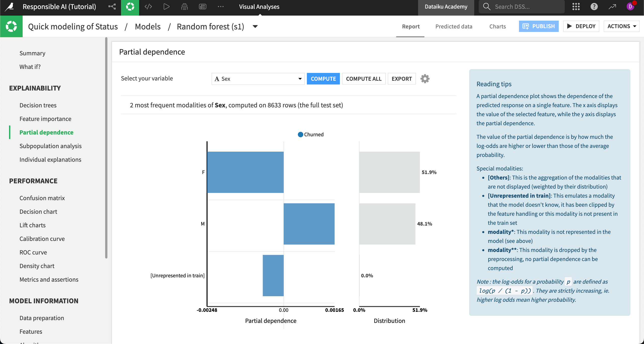Select the Predicted data tab

coord(454,26)
